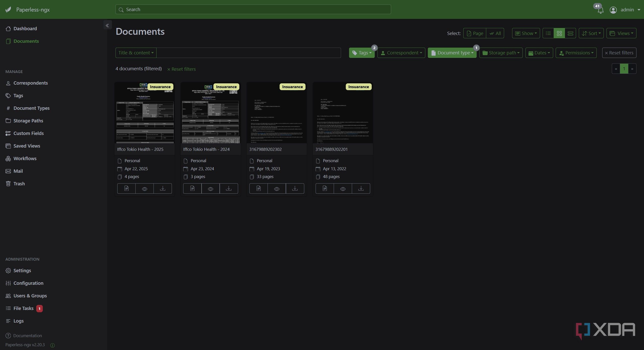The width and height of the screenshot is (644, 350).
Task: Click the Reset filters button on the right
Action: click(x=619, y=53)
